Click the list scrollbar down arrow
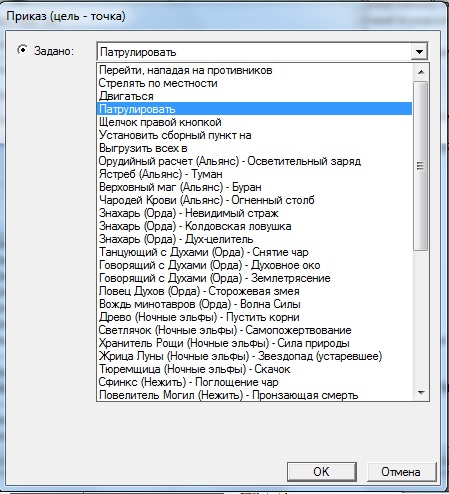This screenshot has height=494, width=449. coord(421,393)
